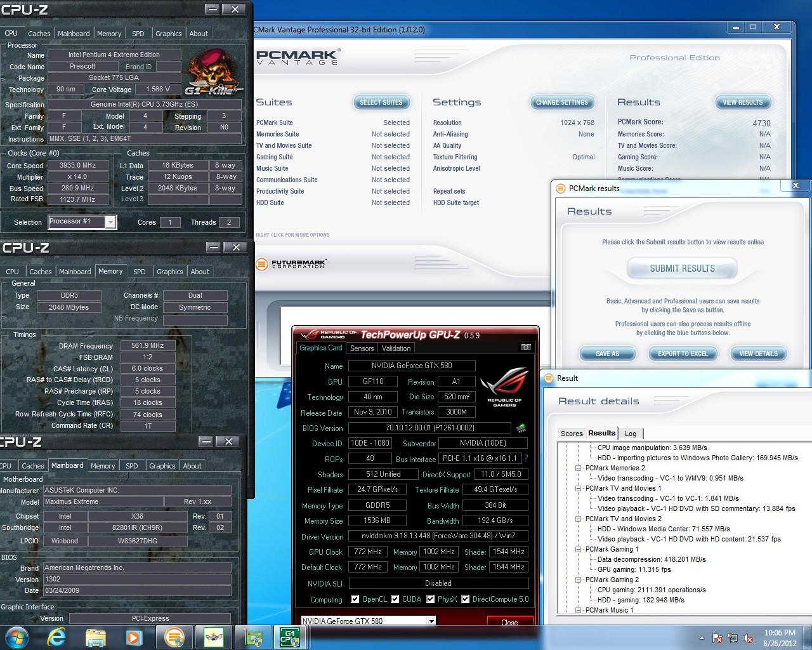Click the Republic of Gamers logo in GPU-Z
The image size is (812, 650).
tap(505, 387)
